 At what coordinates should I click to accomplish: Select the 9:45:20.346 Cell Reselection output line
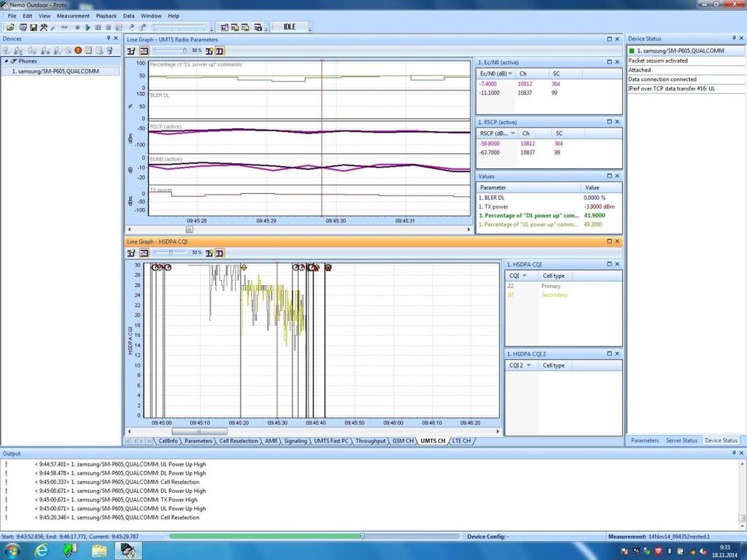pos(117,518)
